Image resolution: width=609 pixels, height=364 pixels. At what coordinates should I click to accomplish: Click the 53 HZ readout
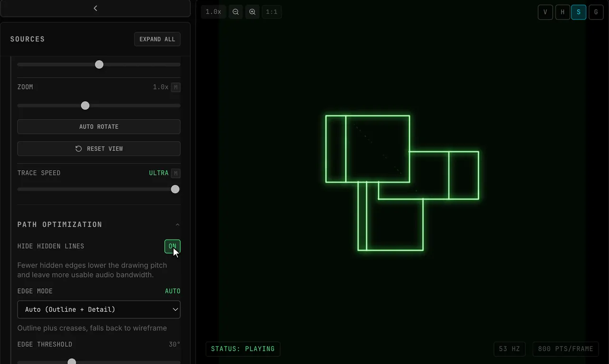tap(509, 349)
